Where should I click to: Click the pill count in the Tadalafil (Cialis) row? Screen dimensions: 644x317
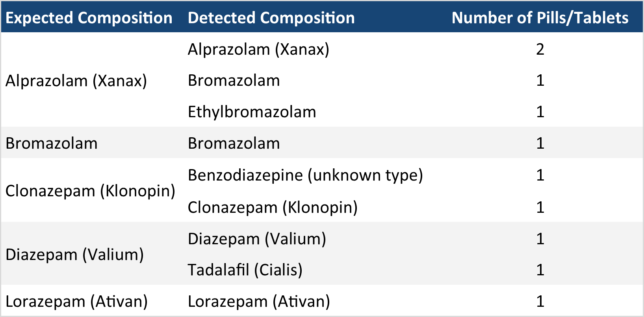(540, 270)
